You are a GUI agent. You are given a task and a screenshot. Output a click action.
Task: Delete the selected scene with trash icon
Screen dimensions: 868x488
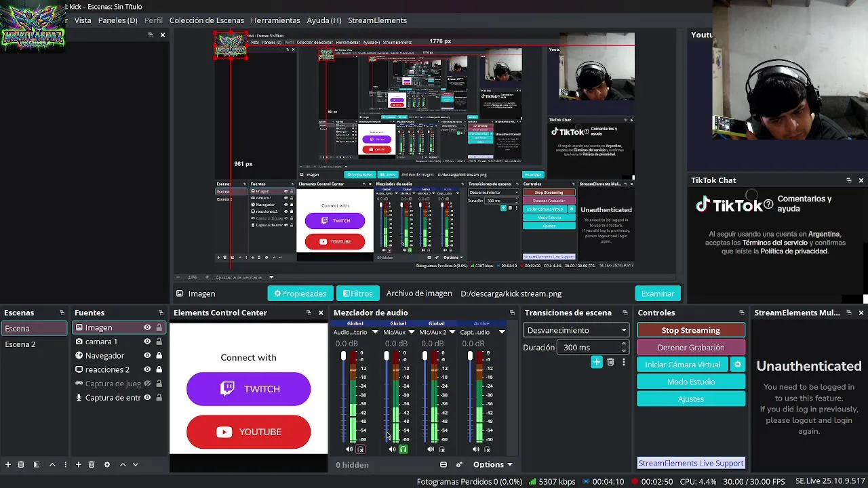coord(21,465)
